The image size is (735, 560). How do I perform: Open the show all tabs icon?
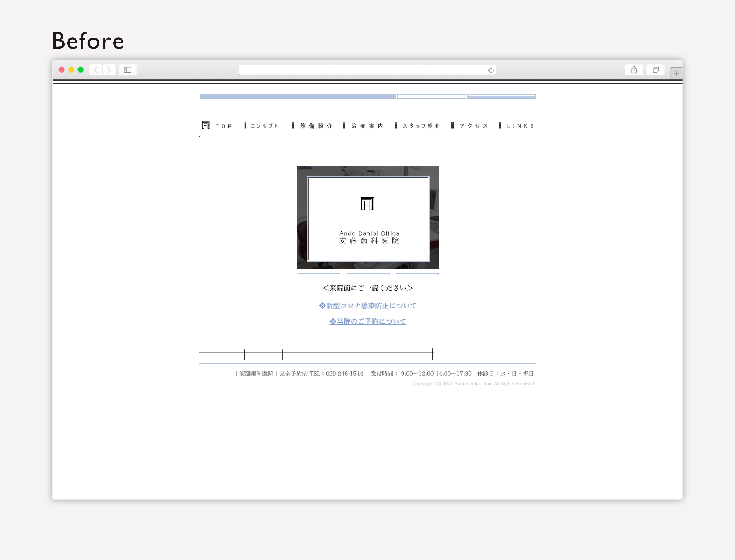655,70
